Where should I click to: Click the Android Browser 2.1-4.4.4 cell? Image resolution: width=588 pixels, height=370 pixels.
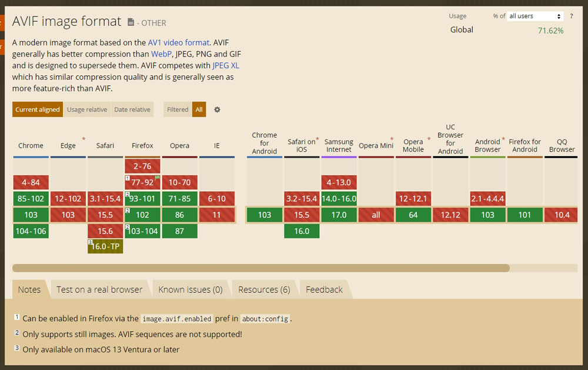487,198
